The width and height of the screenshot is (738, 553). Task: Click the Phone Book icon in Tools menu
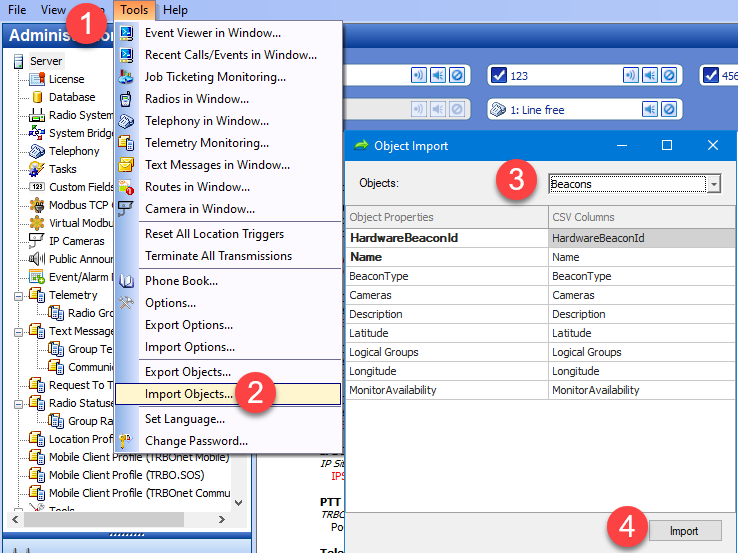tap(127, 281)
